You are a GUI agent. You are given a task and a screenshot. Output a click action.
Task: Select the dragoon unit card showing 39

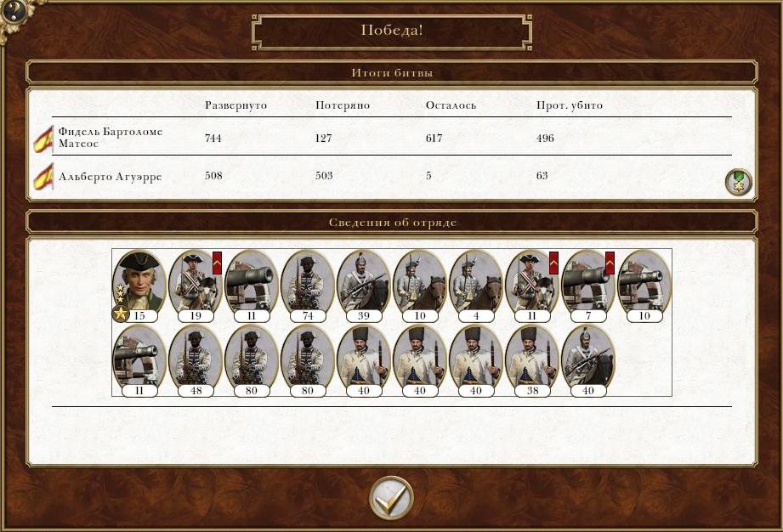tap(364, 286)
